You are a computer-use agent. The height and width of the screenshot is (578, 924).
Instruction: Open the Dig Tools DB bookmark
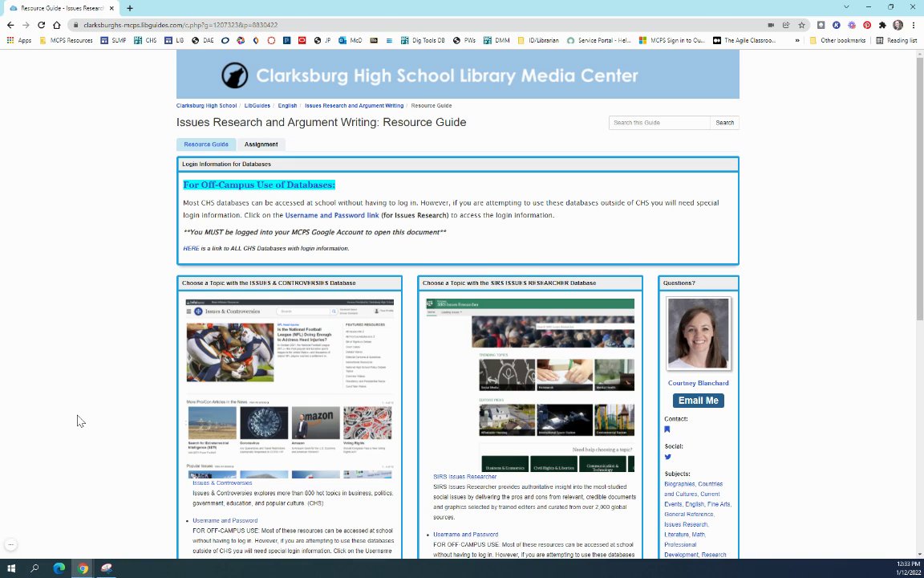point(423,41)
